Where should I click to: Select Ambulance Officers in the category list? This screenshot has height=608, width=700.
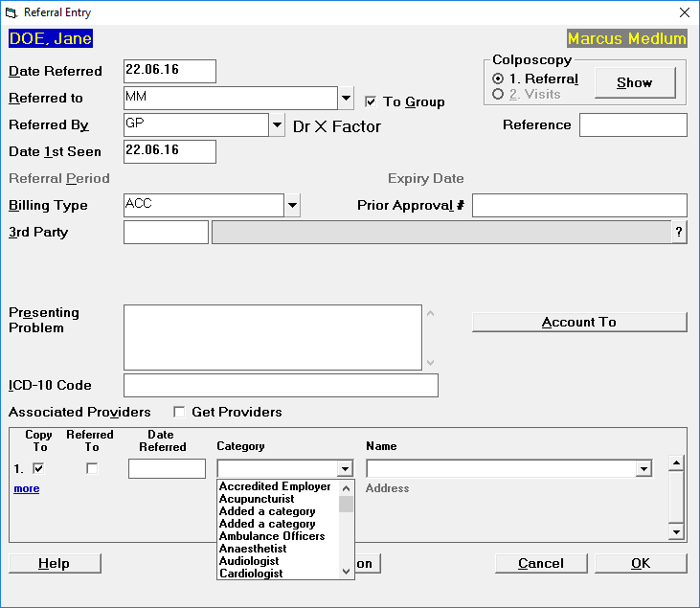tap(272, 535)
